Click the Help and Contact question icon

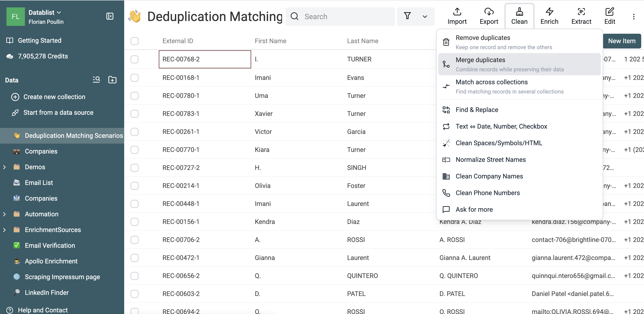pyautogui.click(x=10, y=310)
